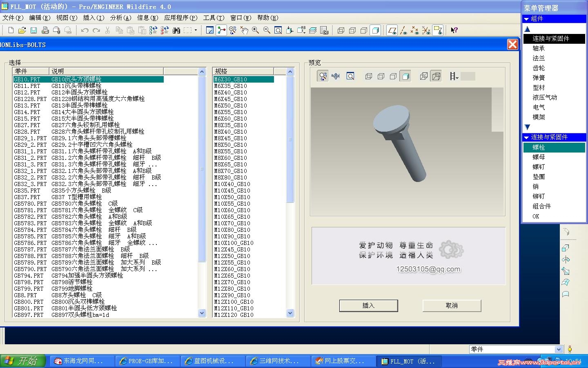Image resolution: width=588 pixels, height=368 pixels.
Task: Select size M10X50_GB10 in the 规格 list
Action: click(243, 197)
